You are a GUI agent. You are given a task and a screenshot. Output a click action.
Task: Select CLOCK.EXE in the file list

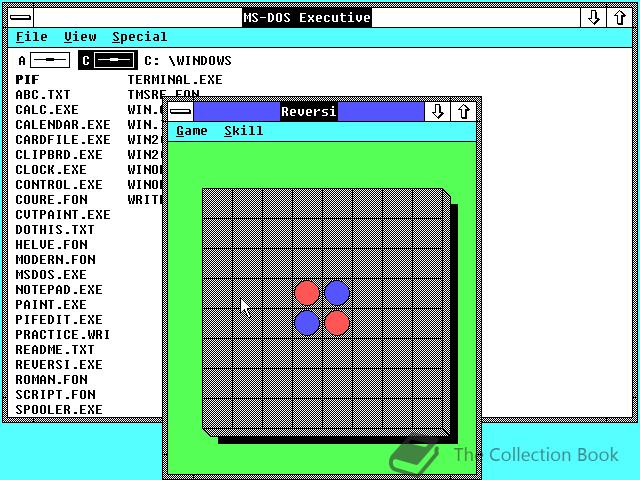[51, 170]
